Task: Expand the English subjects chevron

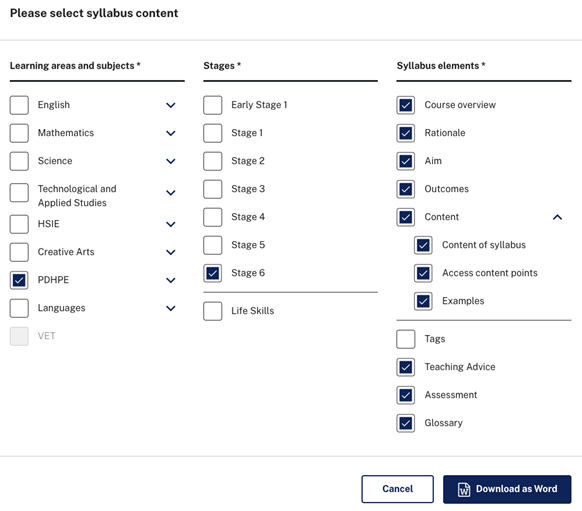Action: 171,105
